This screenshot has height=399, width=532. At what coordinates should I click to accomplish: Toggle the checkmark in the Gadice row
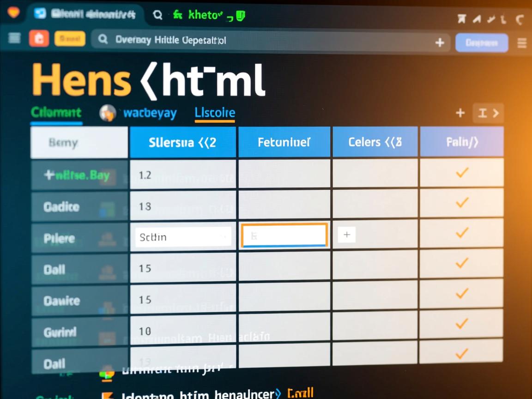(x=462, y=202)
